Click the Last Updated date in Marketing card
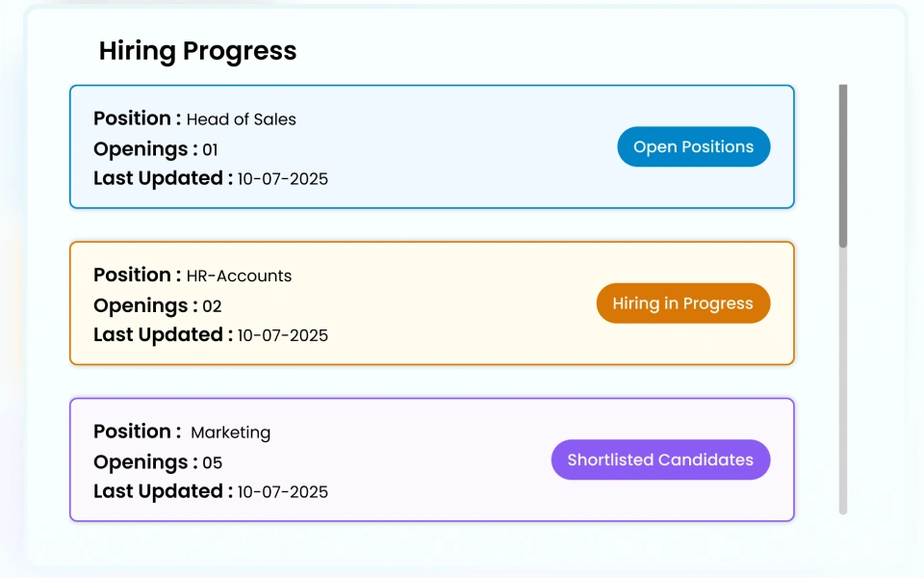 (x=282, y=492)
